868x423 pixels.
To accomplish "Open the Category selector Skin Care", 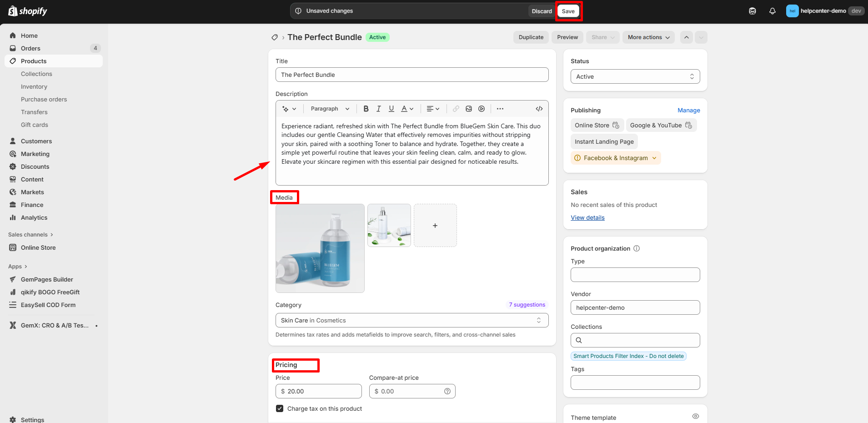I will coord(411,320).
